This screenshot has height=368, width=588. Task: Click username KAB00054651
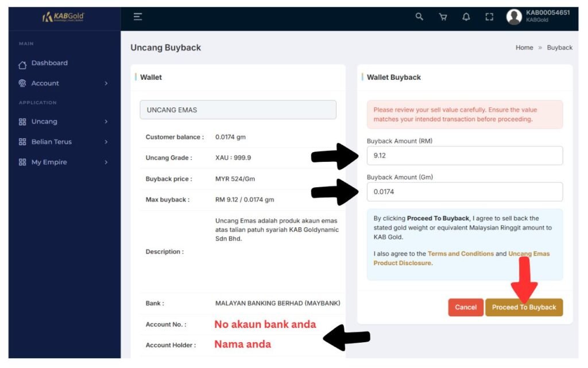pyautogui.click(x=547, y=13)
